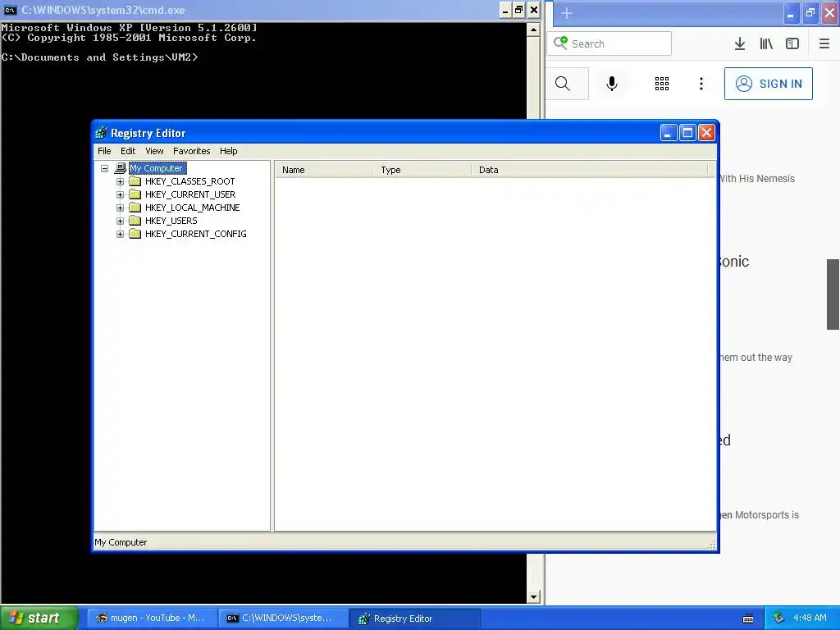840x630 pixels.
Task: Select the HKEY_LOCAL_MACHINE label
Action: 192,208
